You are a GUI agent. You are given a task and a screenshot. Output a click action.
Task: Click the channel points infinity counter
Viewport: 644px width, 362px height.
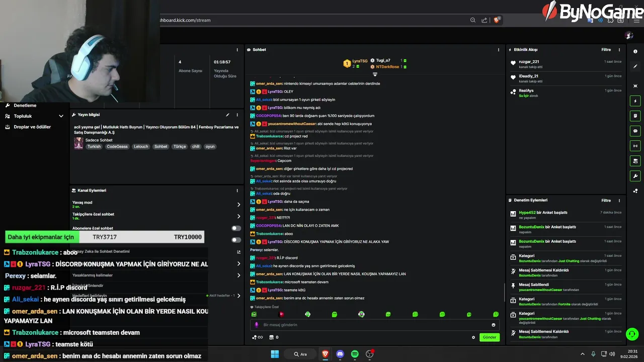(x=257, y=337)
